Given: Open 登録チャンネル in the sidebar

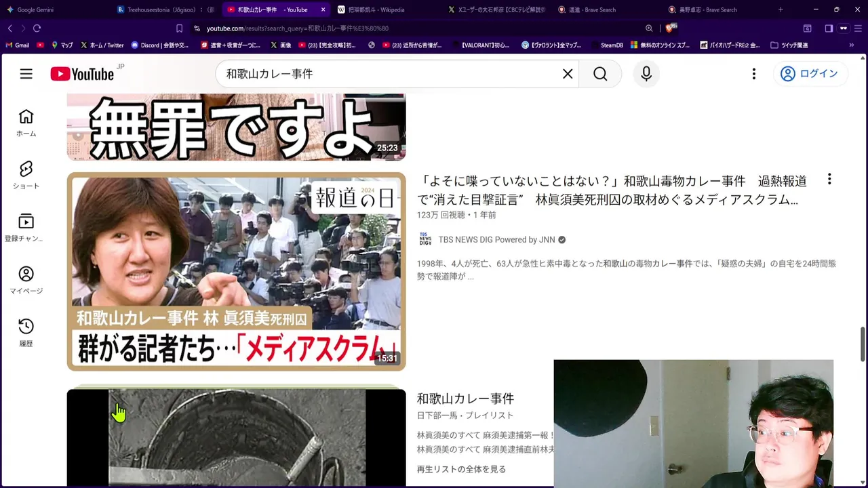Looking at the screenshot, I should pyautogui.click(x=26, y=228).
